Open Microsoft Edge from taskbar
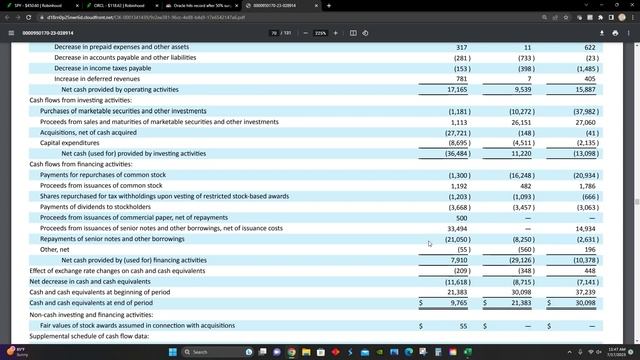Image resolution: width=640 pixels, height=360 pixels. click(x=409, y=352)
